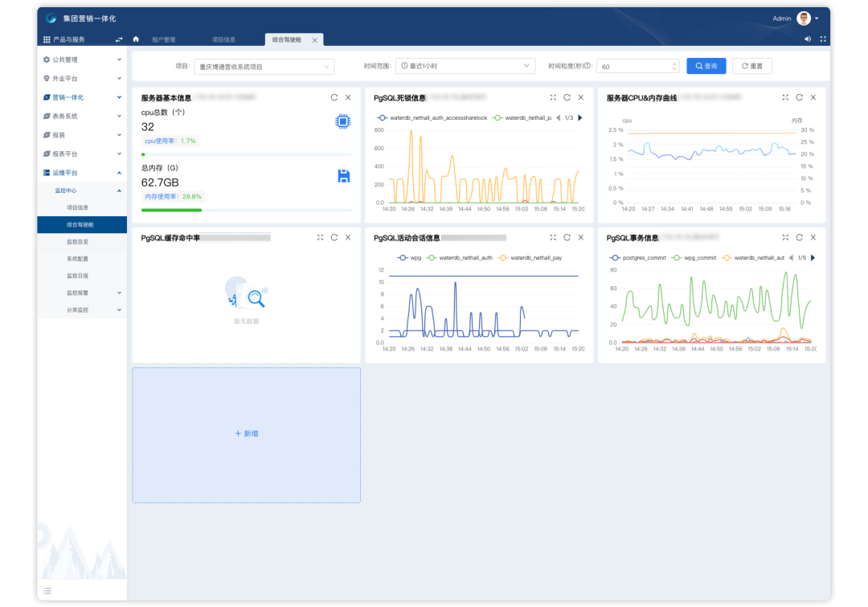Refresh the PgSQL事务信息 chart
The width and height of the screenshot is (868, 607).
pyautogui.click(x=800, y=238)
